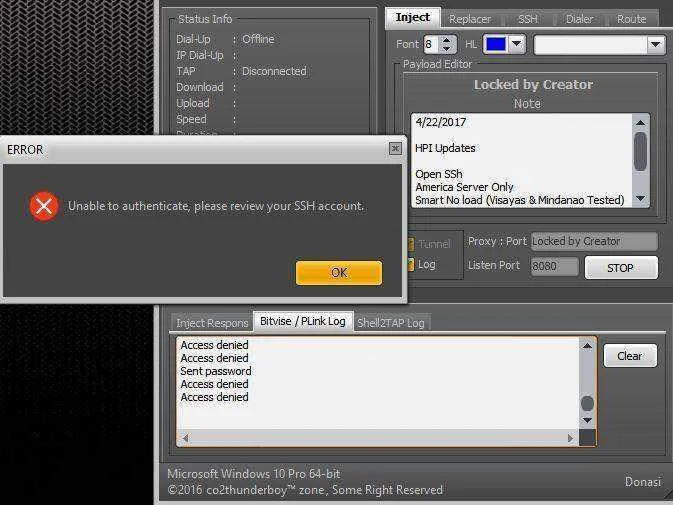
Task: Open the Route tab
Action: (x=631, y=19)
